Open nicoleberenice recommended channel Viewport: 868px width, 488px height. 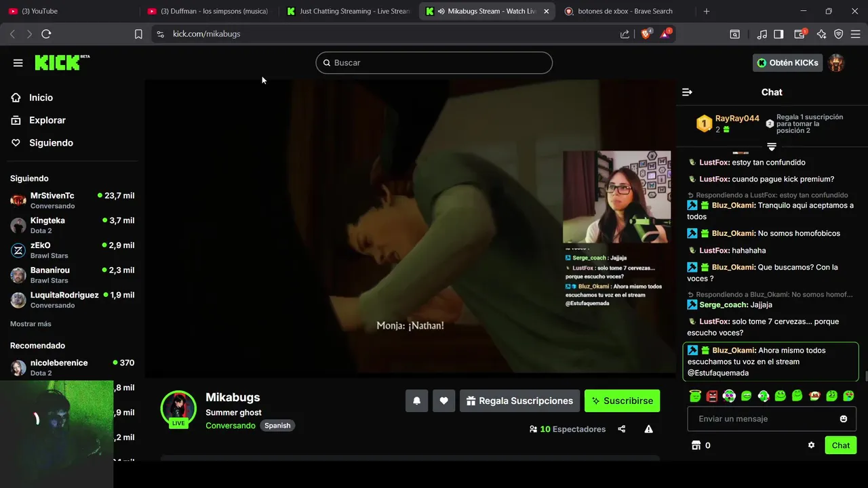click(x=73, y=367)
